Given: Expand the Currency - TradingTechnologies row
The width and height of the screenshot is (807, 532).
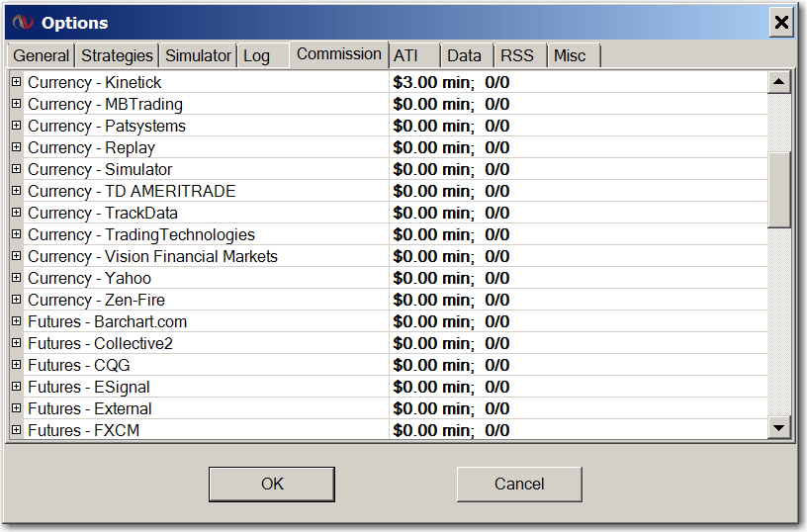Looking at the screenshot, I should pos(17,234).
